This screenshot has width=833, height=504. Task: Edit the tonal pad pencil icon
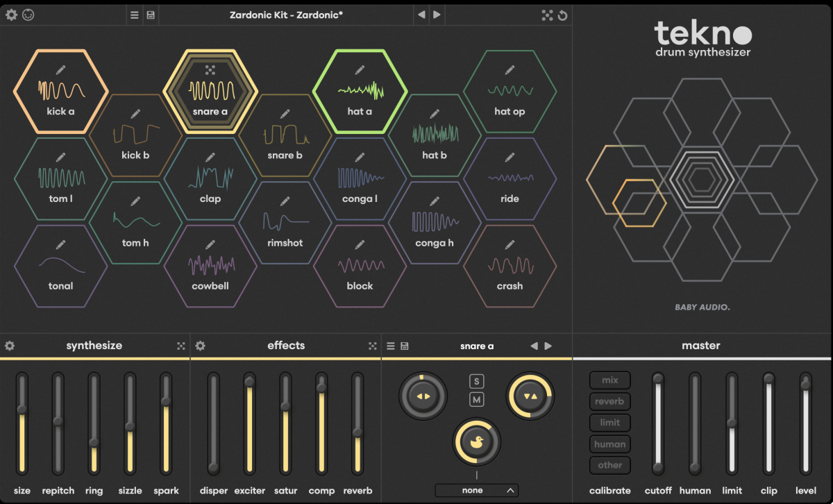60,244
